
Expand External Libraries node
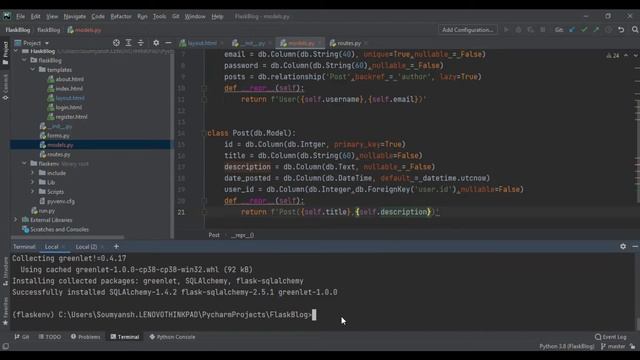point(16,220)
